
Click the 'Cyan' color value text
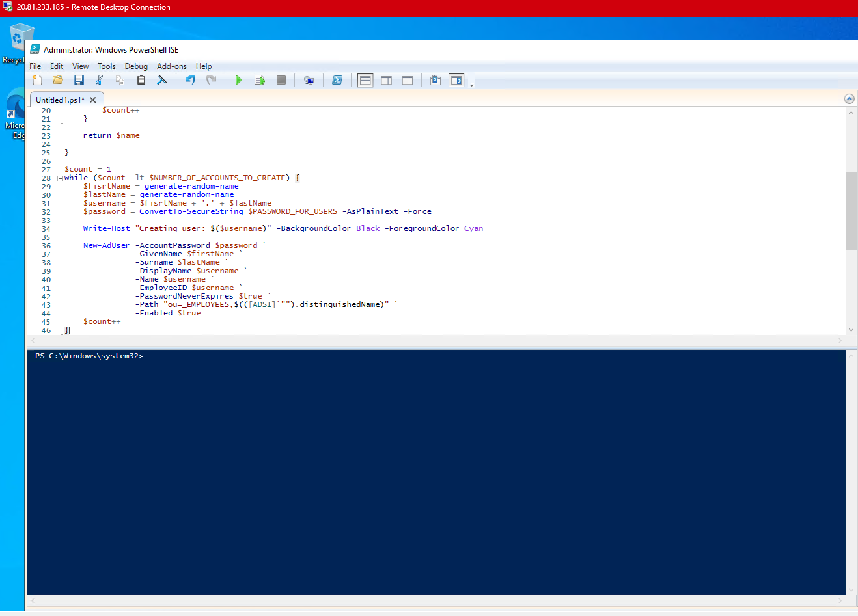473,228
